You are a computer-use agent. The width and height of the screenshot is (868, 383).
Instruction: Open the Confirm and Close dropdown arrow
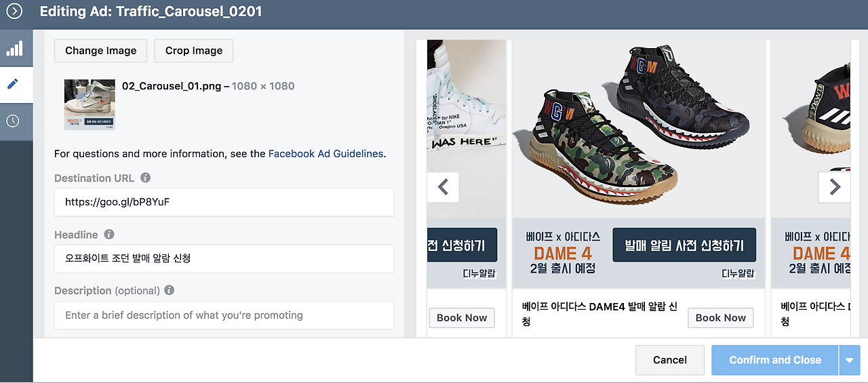coord(849,361)
